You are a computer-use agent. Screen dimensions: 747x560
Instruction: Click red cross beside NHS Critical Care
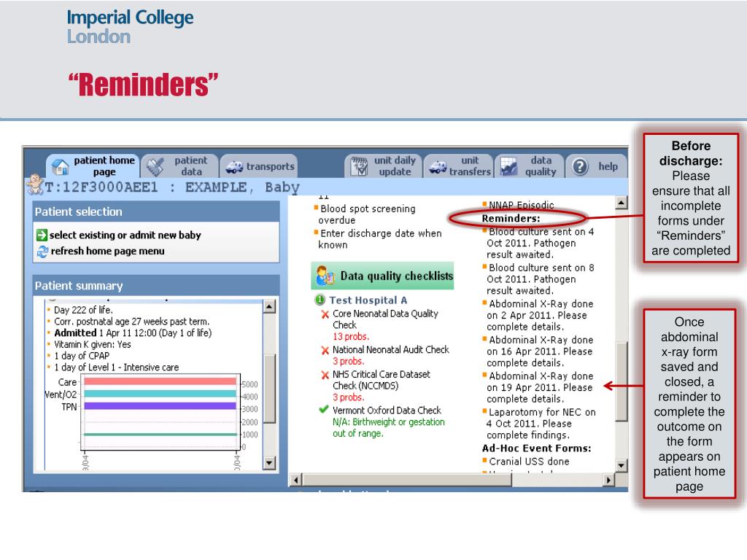325,376
